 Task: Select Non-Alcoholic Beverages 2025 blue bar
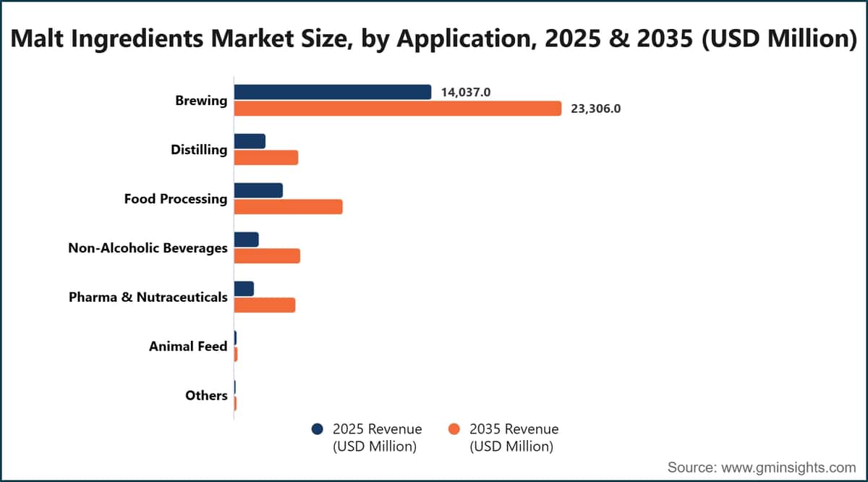pyautogui.click(x=246, y=240)
